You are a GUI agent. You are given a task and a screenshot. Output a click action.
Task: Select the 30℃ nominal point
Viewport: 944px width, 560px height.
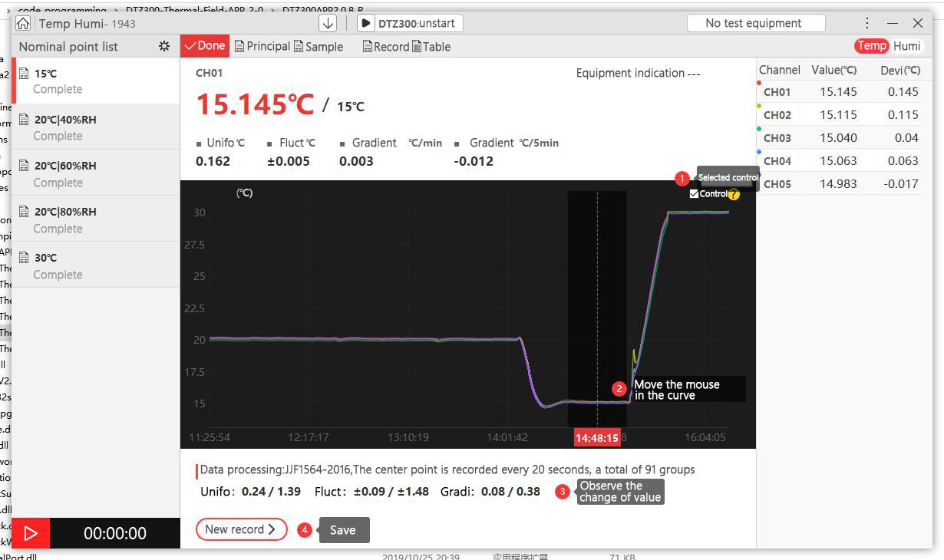[x=96, y=265]
